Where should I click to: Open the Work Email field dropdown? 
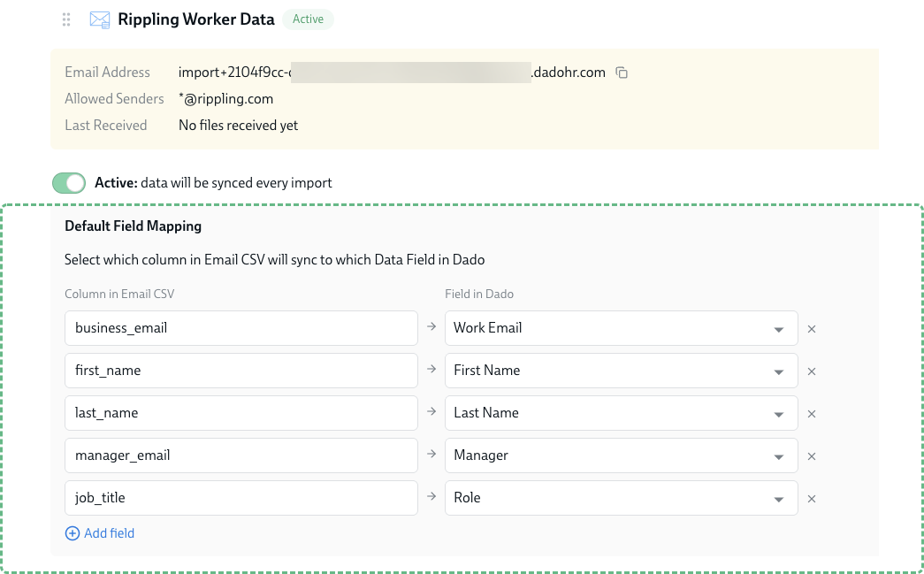(621, 328)
